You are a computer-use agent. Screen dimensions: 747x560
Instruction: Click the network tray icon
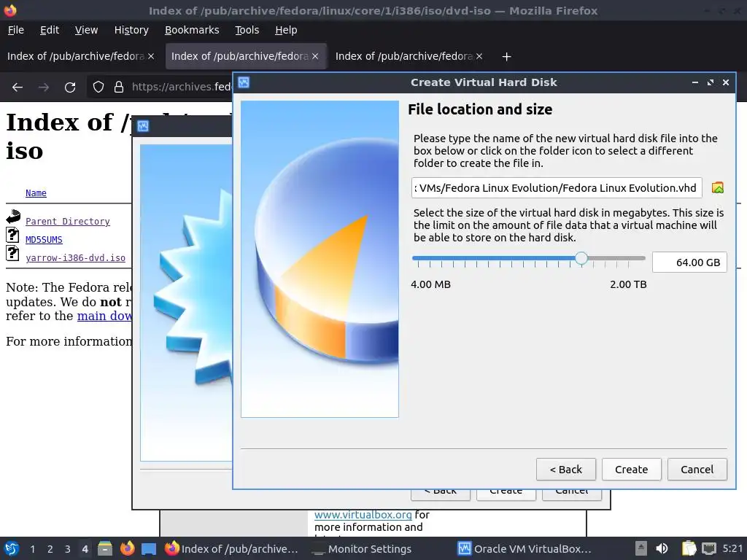[709, 548]
